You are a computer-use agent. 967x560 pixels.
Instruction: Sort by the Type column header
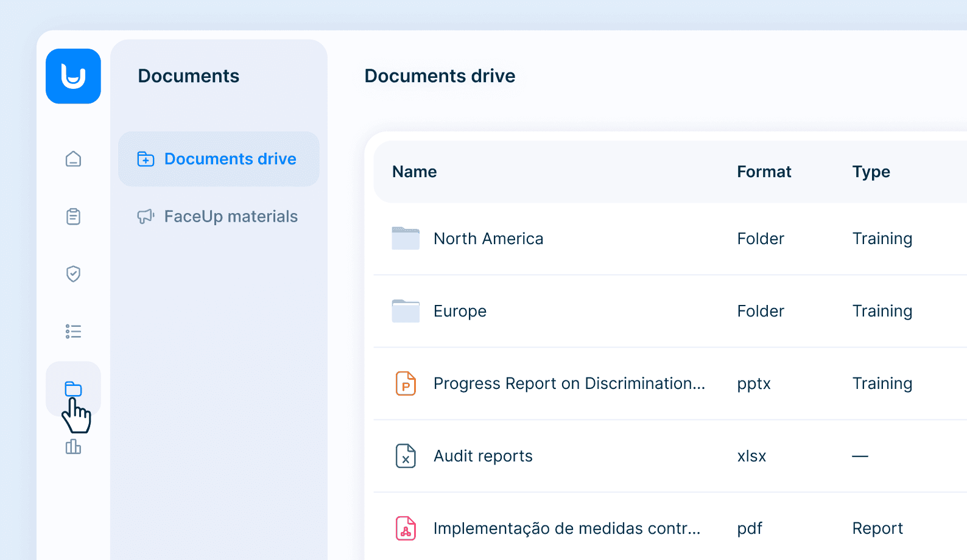click(871, 172)
